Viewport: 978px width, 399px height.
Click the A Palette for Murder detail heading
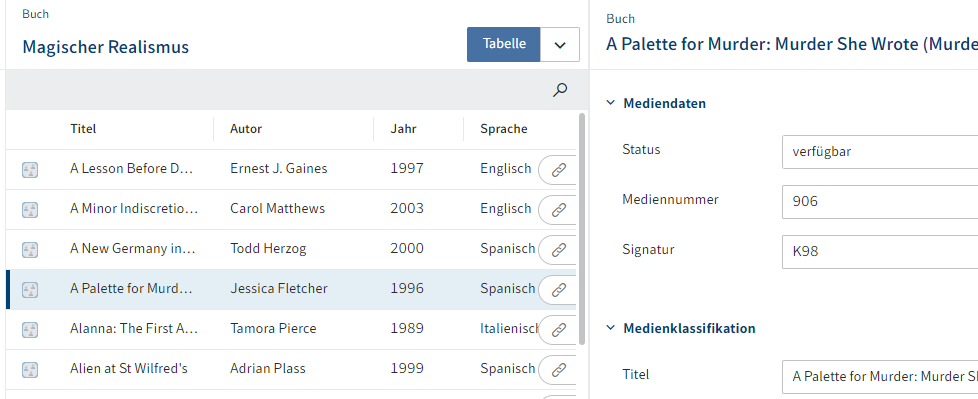[x=792, y=44]
